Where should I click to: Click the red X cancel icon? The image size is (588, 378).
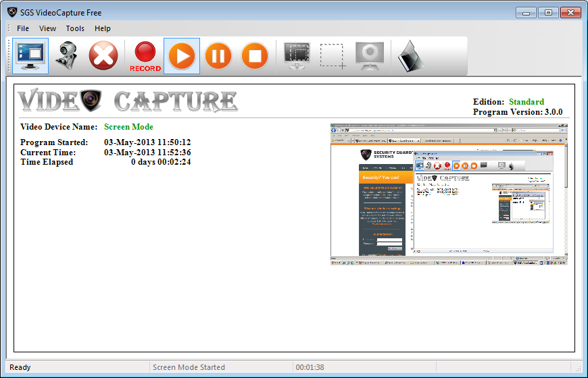tap(103, 56)
